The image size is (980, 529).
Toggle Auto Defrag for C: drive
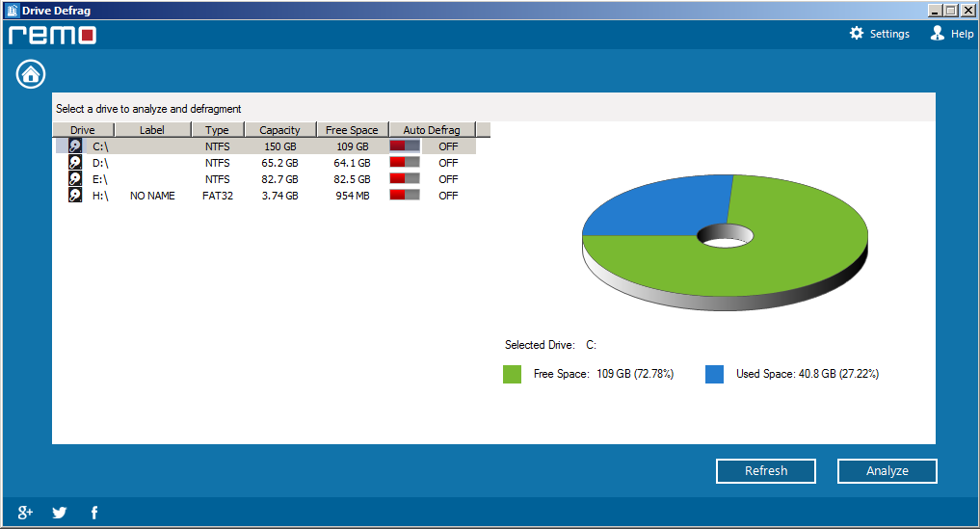pyautogui.click(x=405, y=146)
